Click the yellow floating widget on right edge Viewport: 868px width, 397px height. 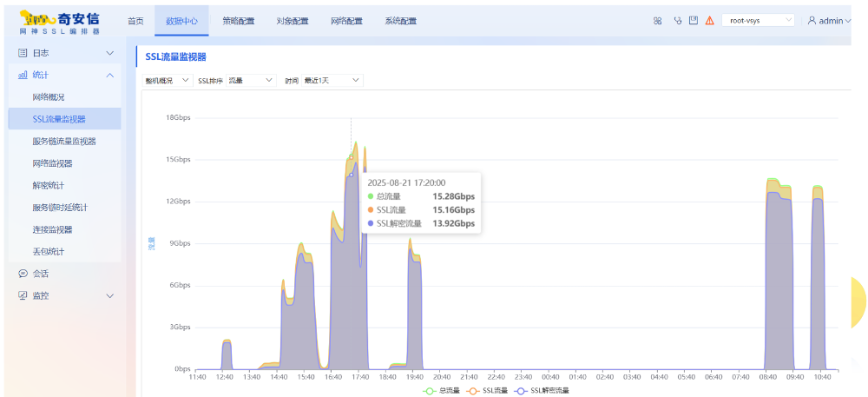pos(858,301)
